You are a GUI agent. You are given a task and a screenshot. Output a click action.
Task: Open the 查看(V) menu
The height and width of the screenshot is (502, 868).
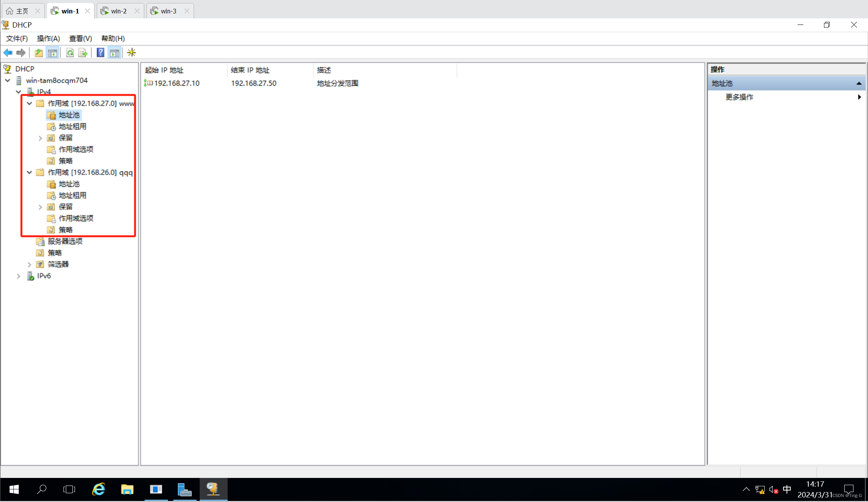click(80, 38)
